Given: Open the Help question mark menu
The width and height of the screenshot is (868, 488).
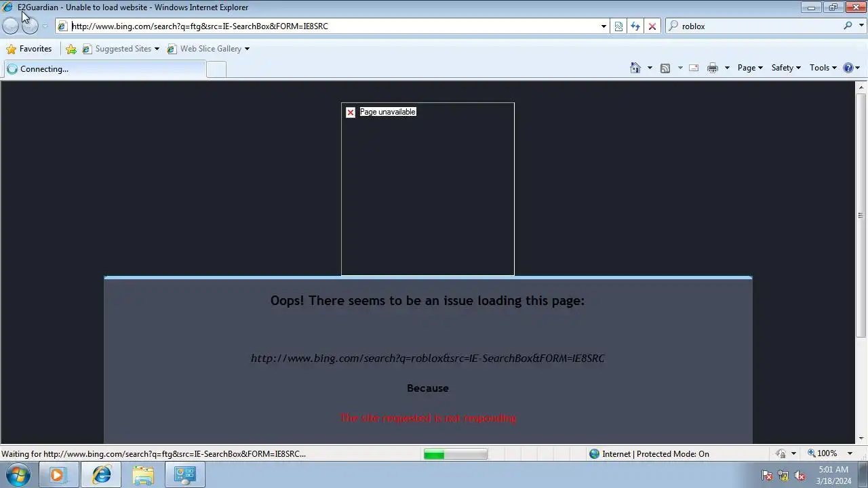Looking at the screenshot, I should tap(851, 68).
